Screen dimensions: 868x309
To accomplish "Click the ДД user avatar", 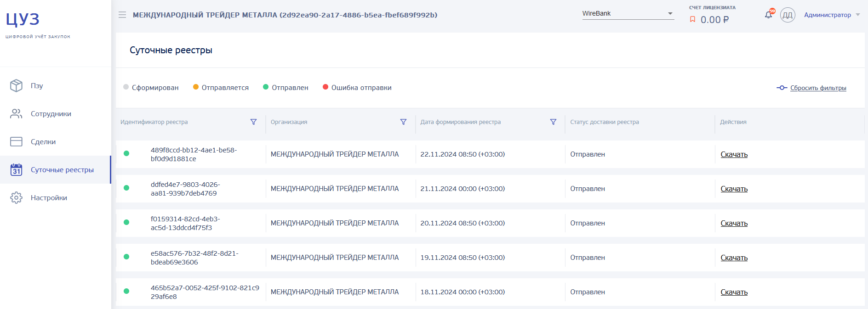I will point(788,15).
